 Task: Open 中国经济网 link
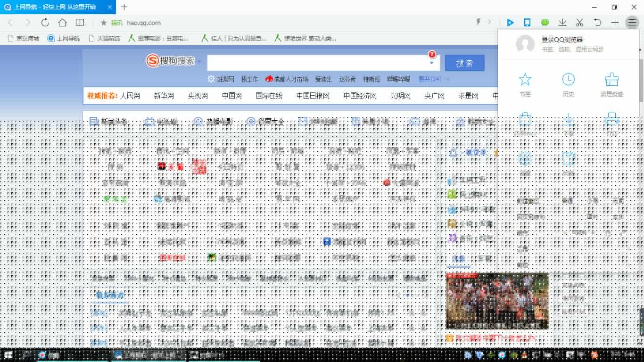tap(360, 96)
